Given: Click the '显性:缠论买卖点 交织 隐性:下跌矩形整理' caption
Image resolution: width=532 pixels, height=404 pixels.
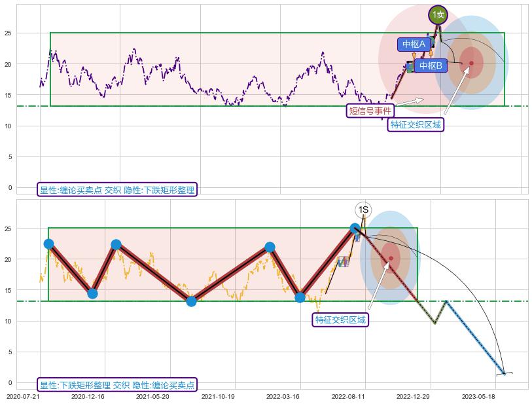Looking at the screenshot, I should 117,190.
